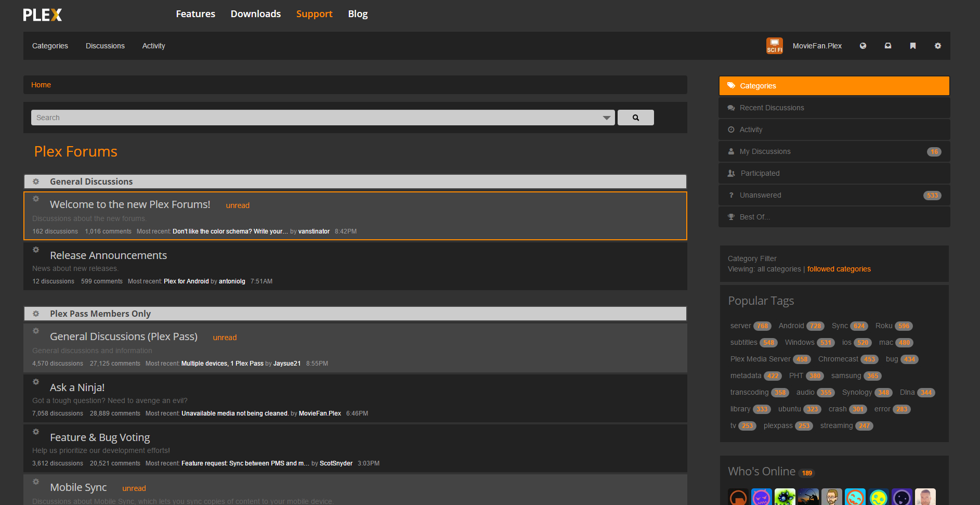980x505 pixels.
Task: Click gear icon beside Plex Pass Members Only
Action: click(36, 314)
